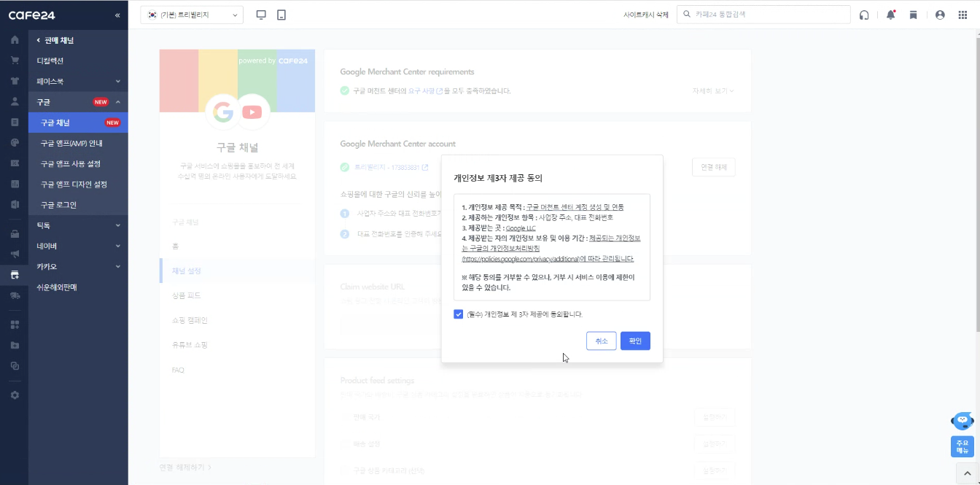980x485 pixels.
Task: Open the overlapping squares copy icon
Action: point(15,366)
